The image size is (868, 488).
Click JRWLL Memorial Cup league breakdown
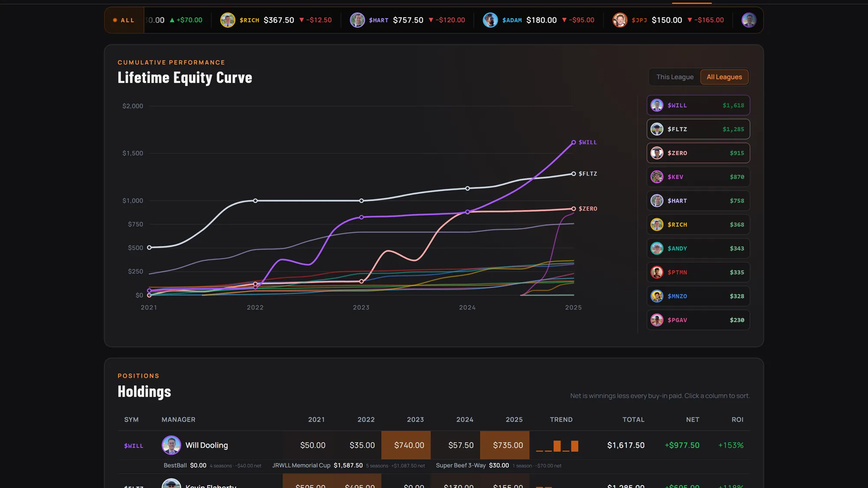click(x=349, y=465)
